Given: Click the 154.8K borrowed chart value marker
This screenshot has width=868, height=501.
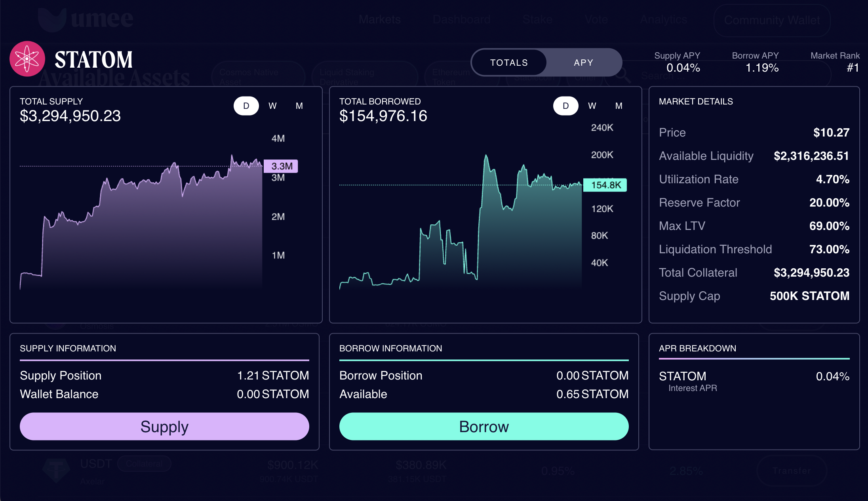Looking at the screenshot, I should [x=605, y=185].
